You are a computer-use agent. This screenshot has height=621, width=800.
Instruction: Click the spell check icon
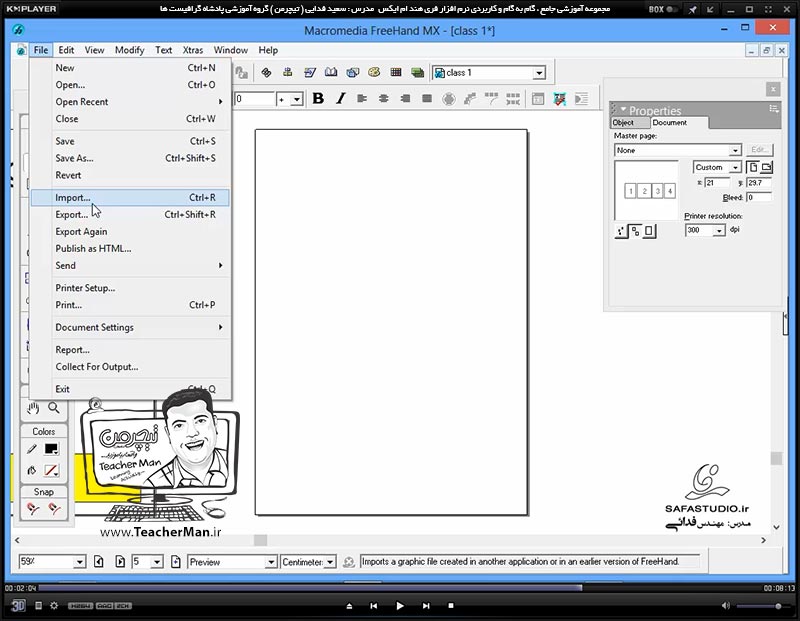coord(560,98)
